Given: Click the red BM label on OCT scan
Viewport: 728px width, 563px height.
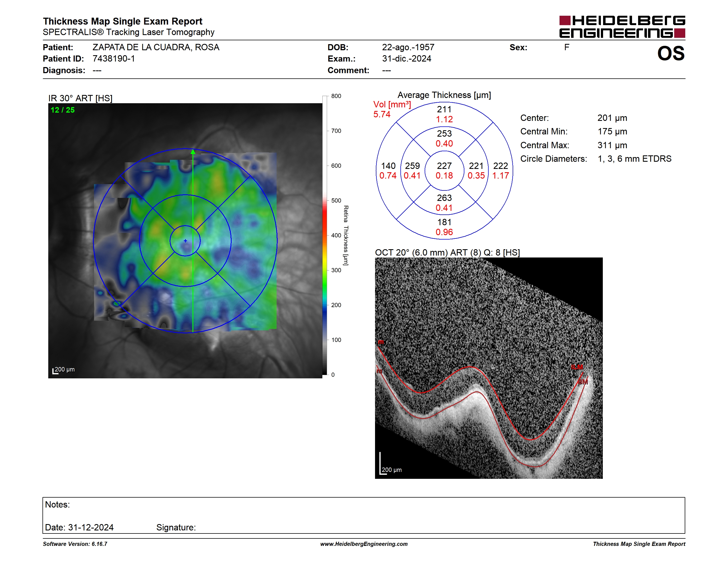Looking at the screenshot, I should [x=583, y=382].
